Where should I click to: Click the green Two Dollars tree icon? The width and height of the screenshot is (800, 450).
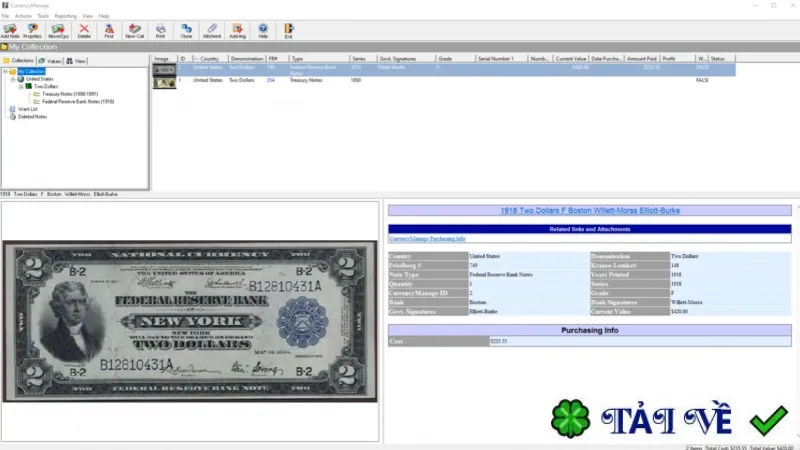[29, 86]
